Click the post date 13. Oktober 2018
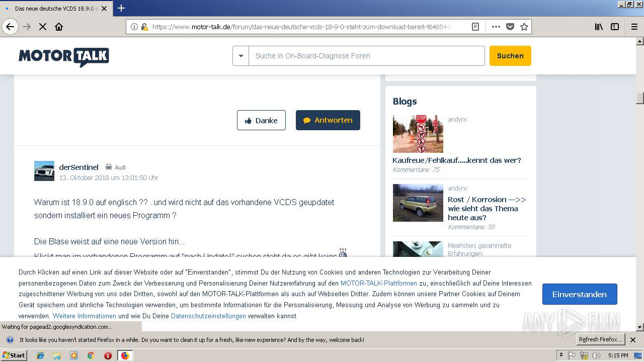644x362 pixels. point(109,177)
